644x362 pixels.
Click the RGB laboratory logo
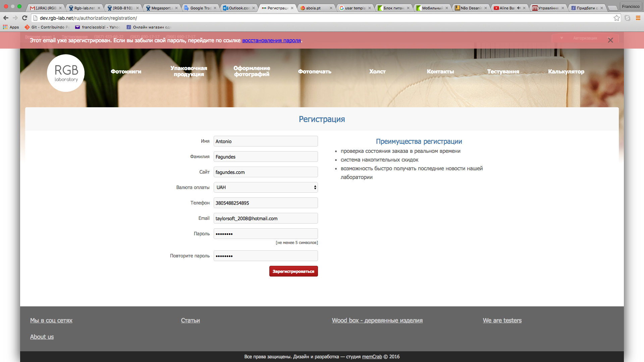click(x=66, y=73)
